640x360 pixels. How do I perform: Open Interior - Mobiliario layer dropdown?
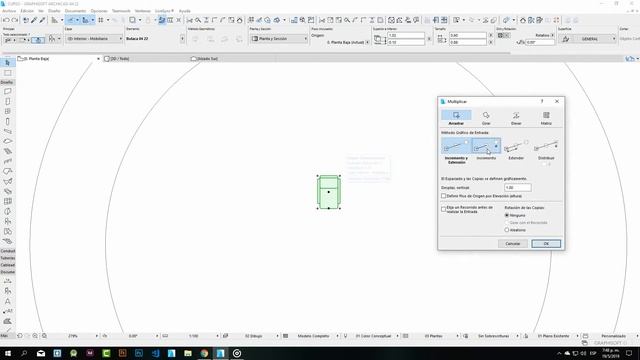[x=93, y=38]
